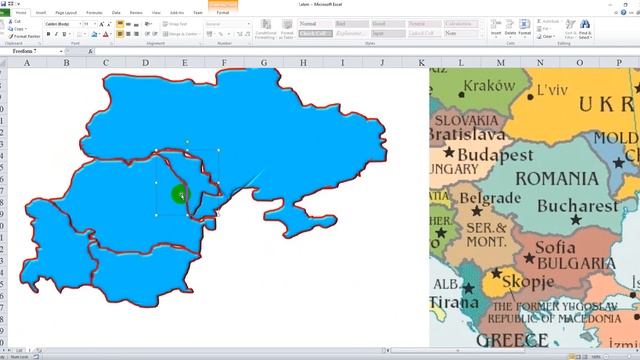Expand the cell styles gallery arrow

(x=483, y=36)
